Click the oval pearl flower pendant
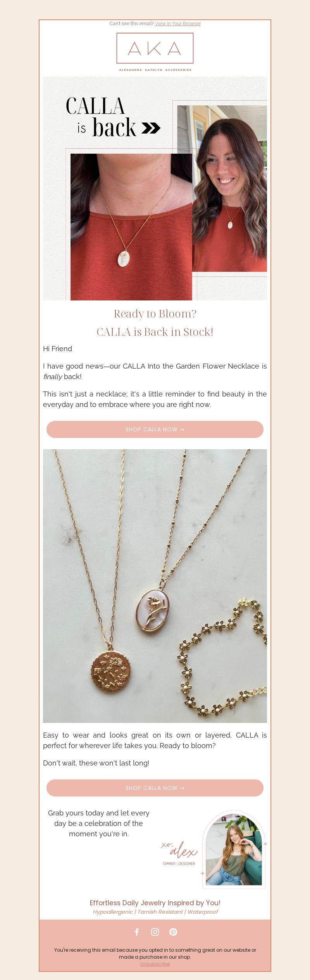 click(153, 610)
